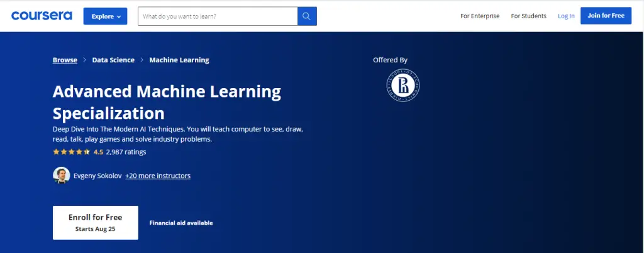Click the Coursera logo
This screenshot has width=644, height=253.
(42, 16)
